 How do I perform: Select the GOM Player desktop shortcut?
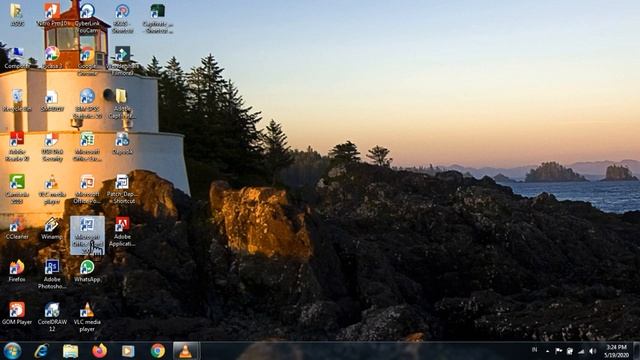click(x=17, y=313)
